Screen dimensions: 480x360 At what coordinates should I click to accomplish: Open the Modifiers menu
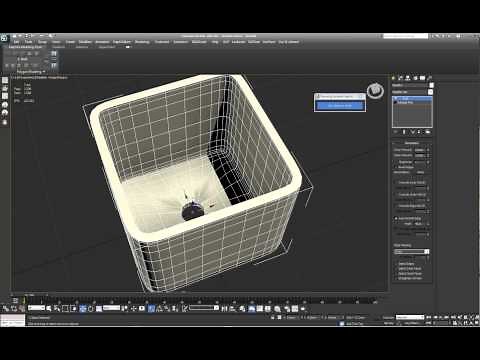click(85, 42)
